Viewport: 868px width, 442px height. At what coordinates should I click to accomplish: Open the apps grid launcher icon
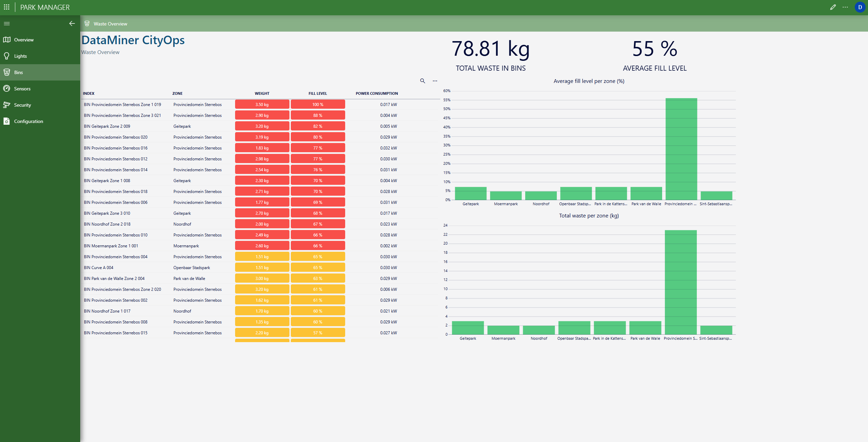coord(6,7)
